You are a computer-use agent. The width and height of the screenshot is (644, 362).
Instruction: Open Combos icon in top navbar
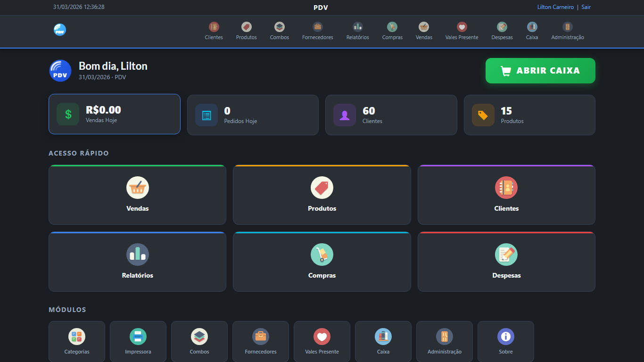tap(280, 27)
